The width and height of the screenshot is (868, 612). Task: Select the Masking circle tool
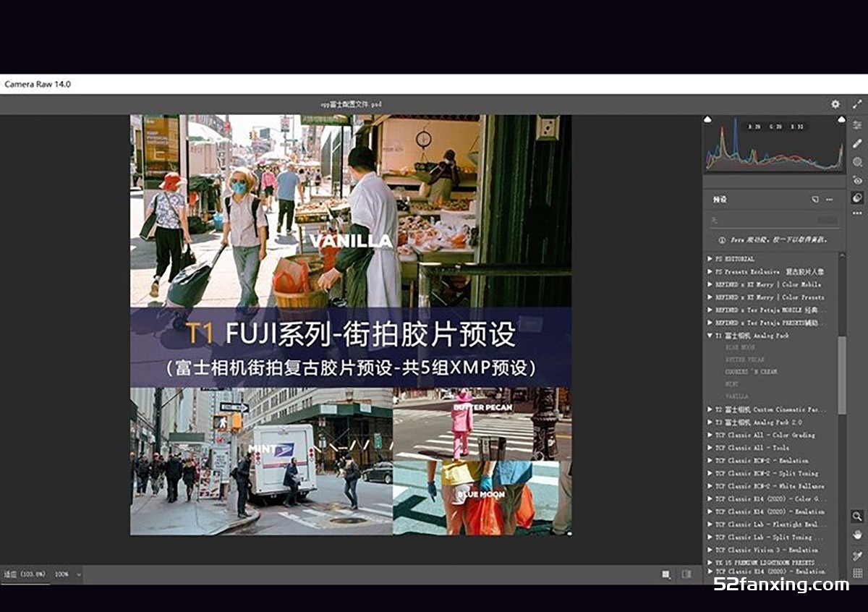click(858, 162)
